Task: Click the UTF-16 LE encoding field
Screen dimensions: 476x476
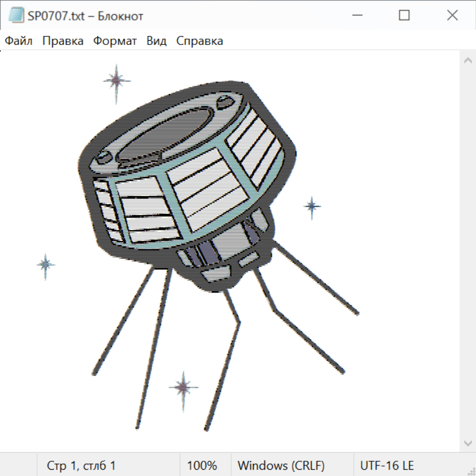Action: [387, 465]
